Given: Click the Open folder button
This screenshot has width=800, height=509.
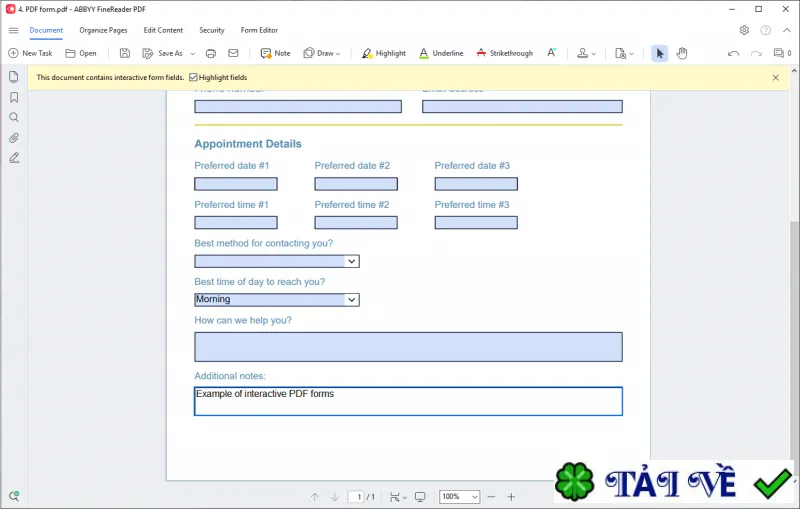Looking at the screenshot, I should 81,53.
